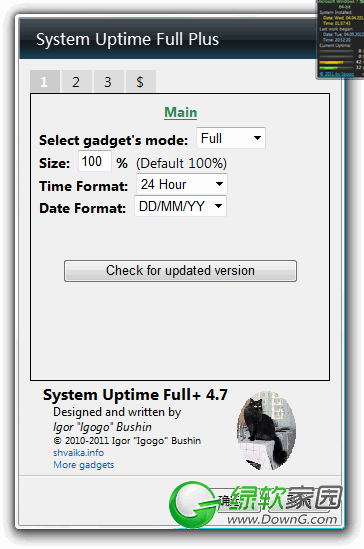Viewport: 364px width, 549px height.
Task: Open settings tab 3
Action: click(108, 82)
